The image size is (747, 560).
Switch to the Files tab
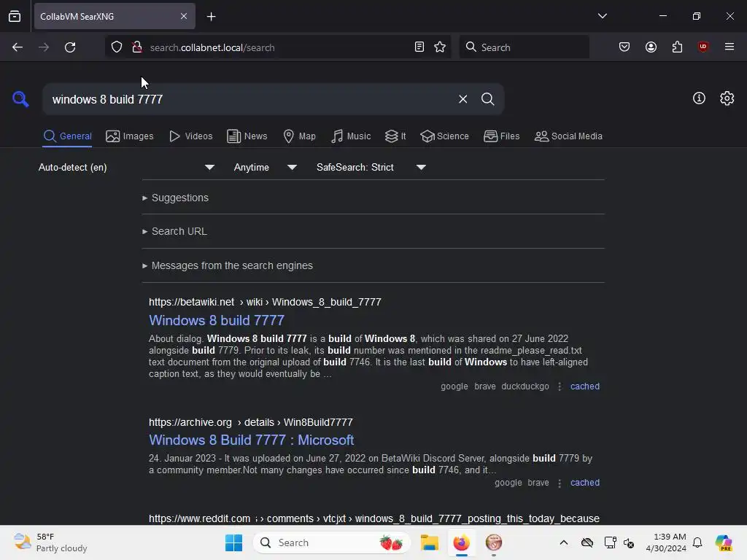click(502, 136)
